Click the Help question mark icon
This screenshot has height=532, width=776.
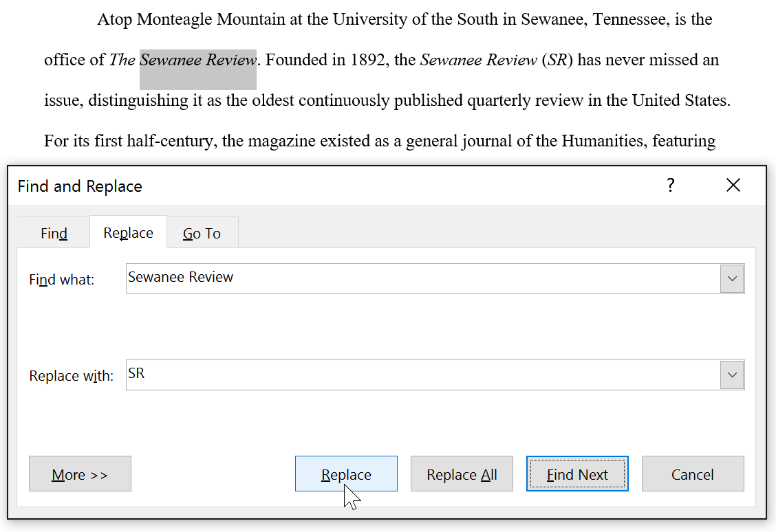point(670,185)
